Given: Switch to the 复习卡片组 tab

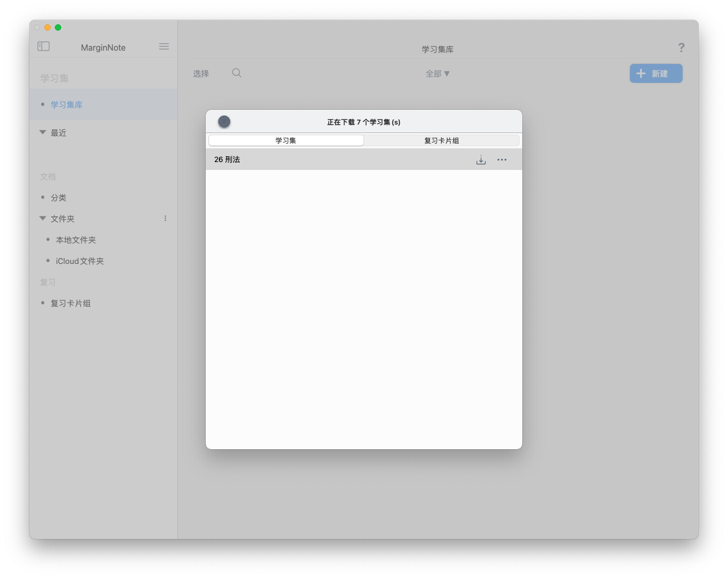Looking at the screenshot, I should (442, 140).
